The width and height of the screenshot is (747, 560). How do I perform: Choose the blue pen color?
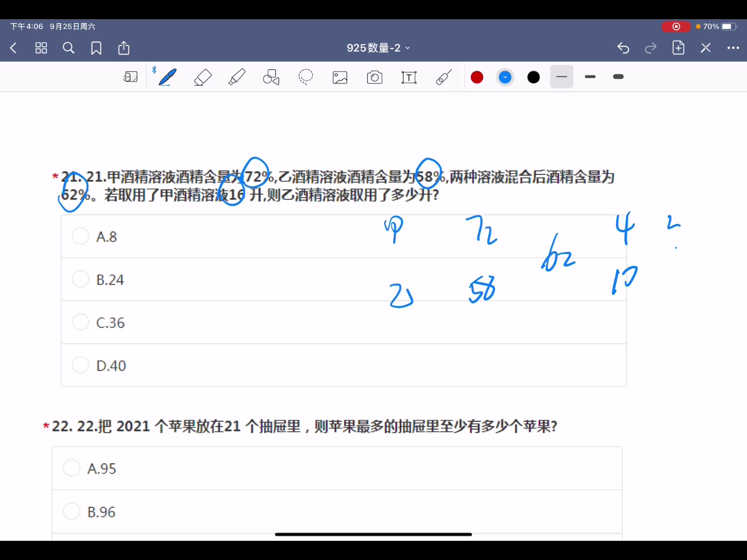505,77
